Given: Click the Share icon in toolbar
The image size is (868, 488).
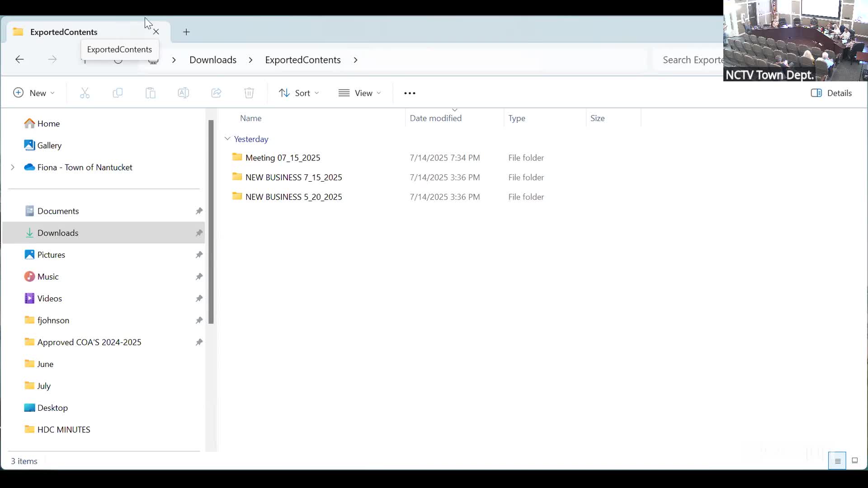Looking at the screenshot, I should pyautogui.click(x=217, y=93).
